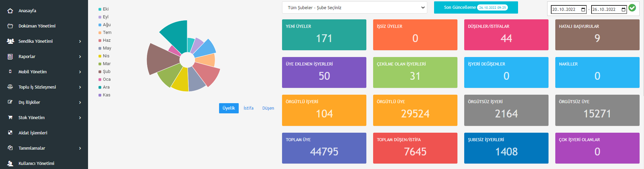Switch to the İstifa chart tab
The height and width of the screenshot is (169, 644).
coord(248,108)
